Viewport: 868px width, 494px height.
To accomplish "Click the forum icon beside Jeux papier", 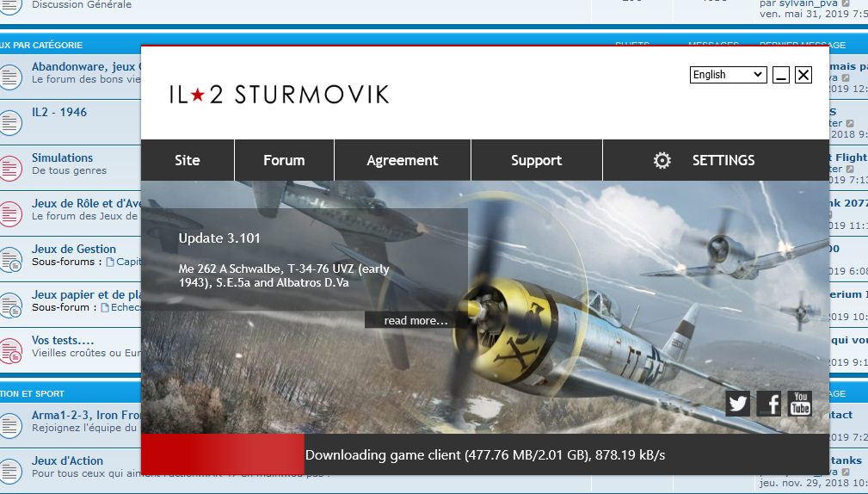I will (x=10, y=306).
